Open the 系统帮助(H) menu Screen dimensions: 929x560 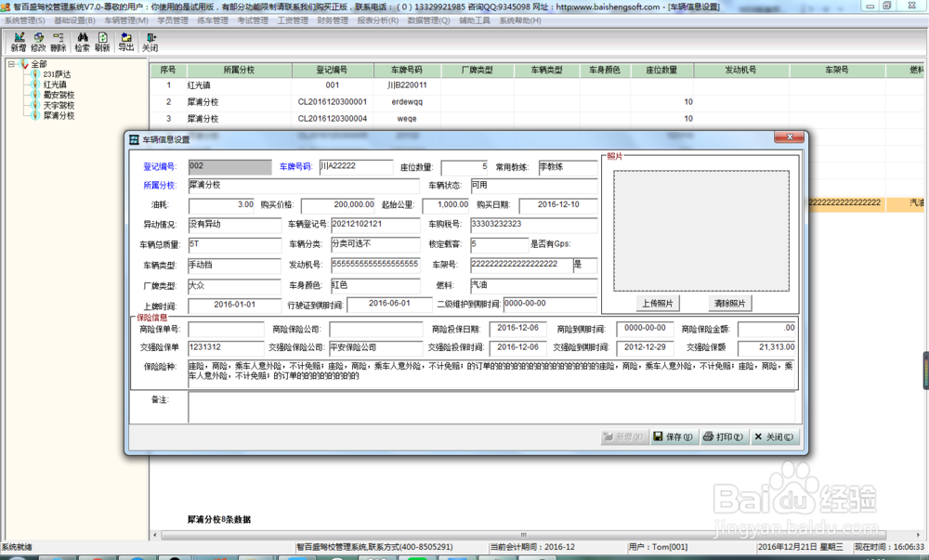click(520, 20)
